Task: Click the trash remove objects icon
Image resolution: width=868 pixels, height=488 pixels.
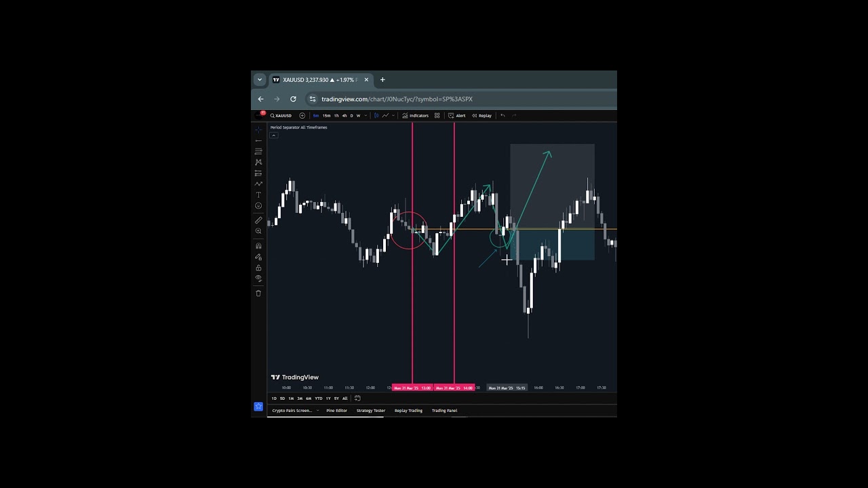Action: (x=258, y=293)
